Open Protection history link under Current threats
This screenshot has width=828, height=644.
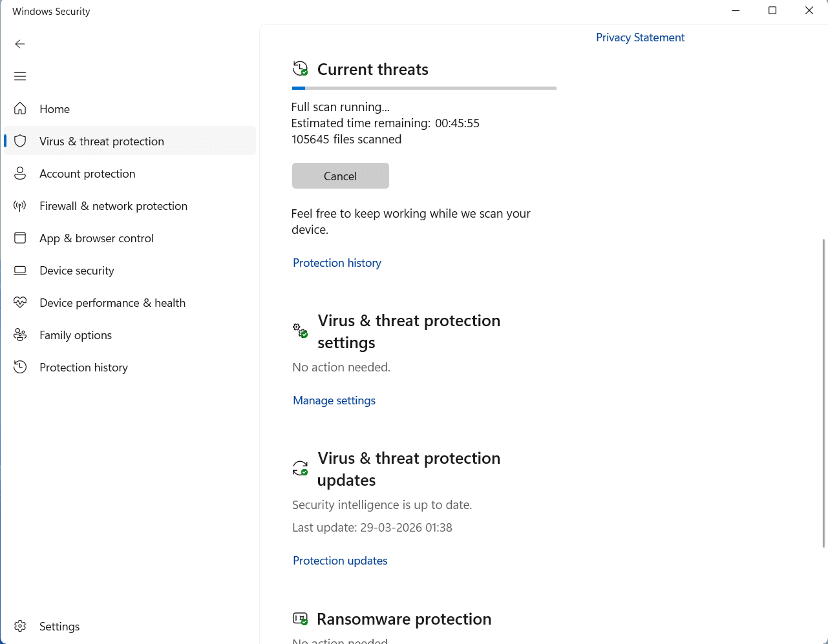[x=337, y=263]
